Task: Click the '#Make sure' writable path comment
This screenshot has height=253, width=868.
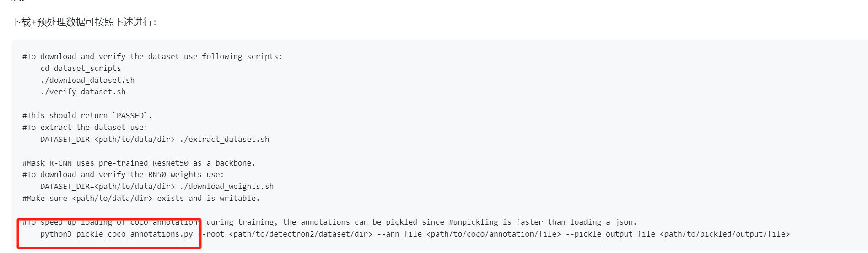Action: click(141, 198)
